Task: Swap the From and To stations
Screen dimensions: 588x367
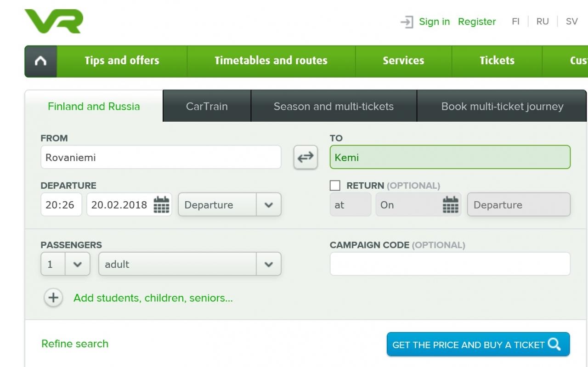Action: tap(305, 158)
